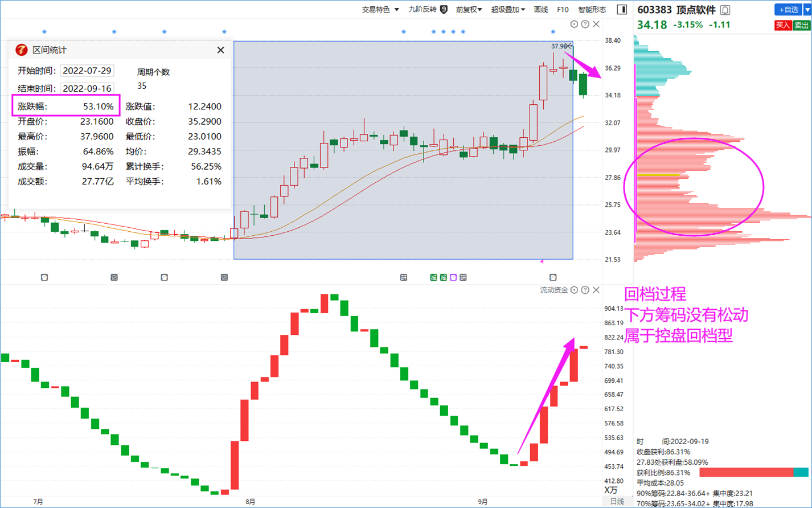The height and width of the screenshot is (508, 812).
Task: Click the 开始时间 date field
Action: tap(87, 71)
